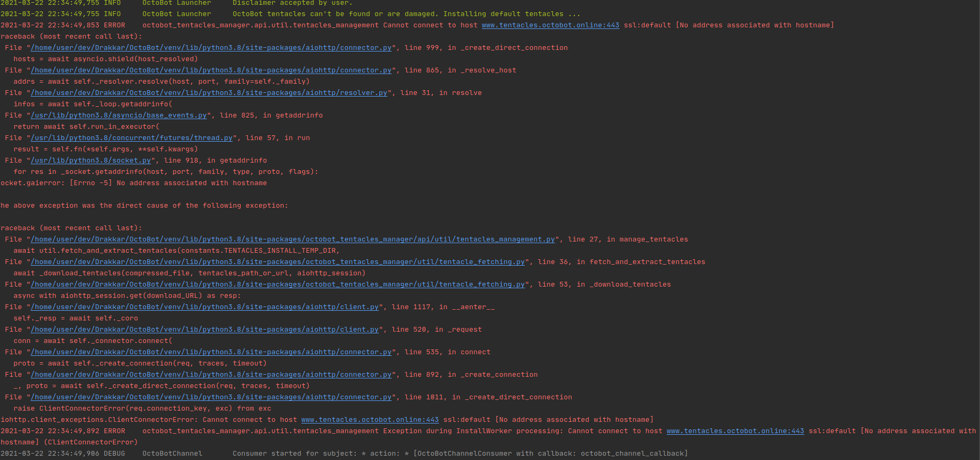Screen dimensions: 980x460
Task: Click 'async with aiohttp_session.get(download_URL) as resp:'
Action: 127,296
